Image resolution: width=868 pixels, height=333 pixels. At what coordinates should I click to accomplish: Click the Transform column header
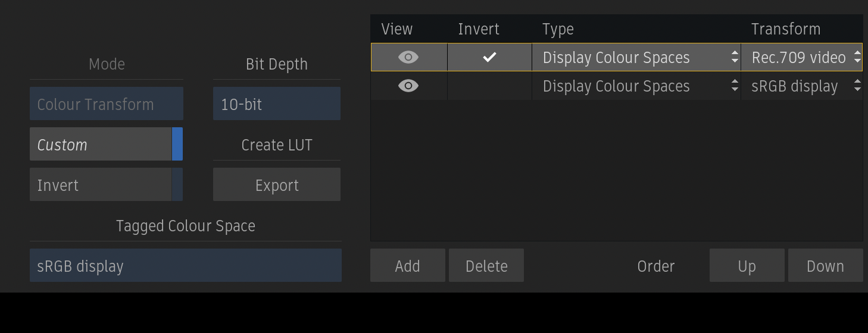pos(786,29)
